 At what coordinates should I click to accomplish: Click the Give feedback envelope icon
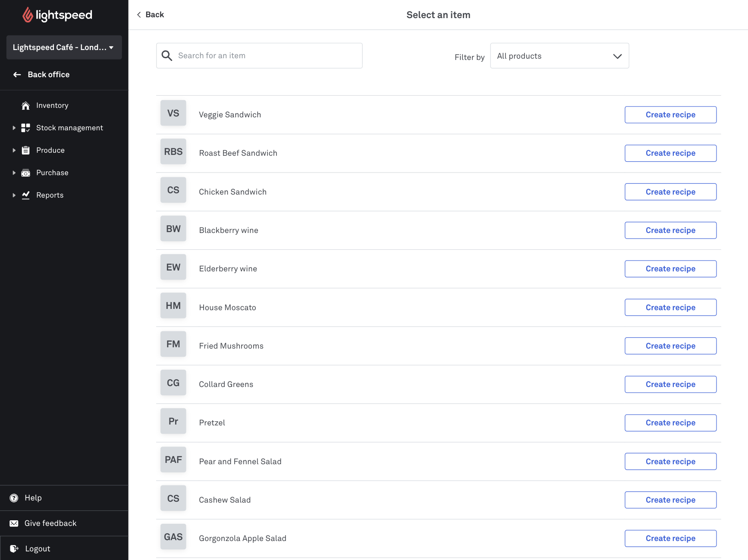(14, 523)
